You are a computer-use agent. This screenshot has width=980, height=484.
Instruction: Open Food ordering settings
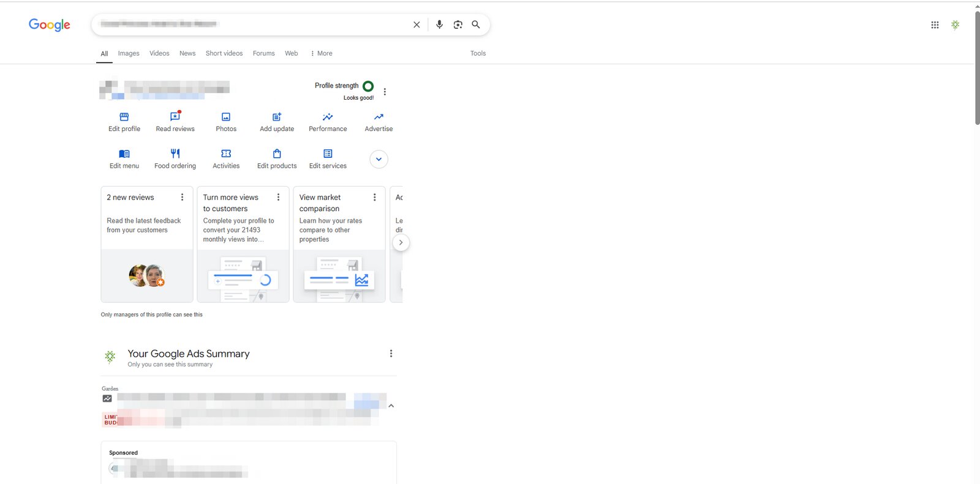point(175,154)
